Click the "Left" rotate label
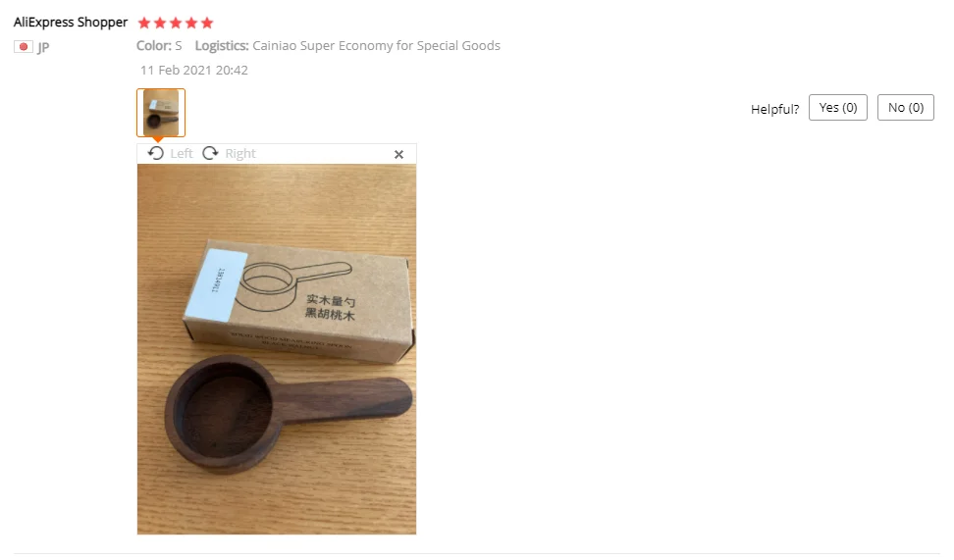The width and height of the screenshot is (954, 560). click(x=182, y=153)
